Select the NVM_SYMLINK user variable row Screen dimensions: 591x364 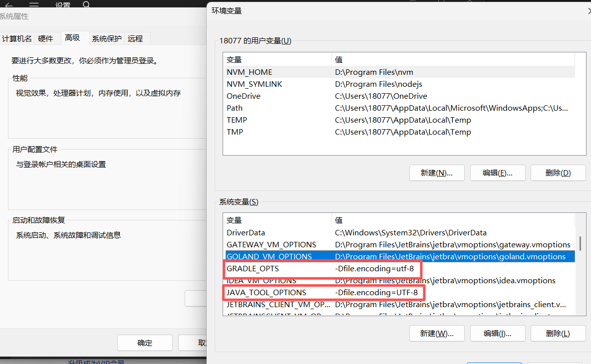(400, 84)
